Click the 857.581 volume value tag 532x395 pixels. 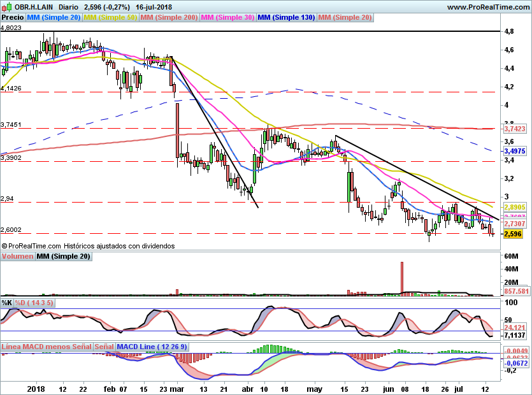tap(514, 291)
